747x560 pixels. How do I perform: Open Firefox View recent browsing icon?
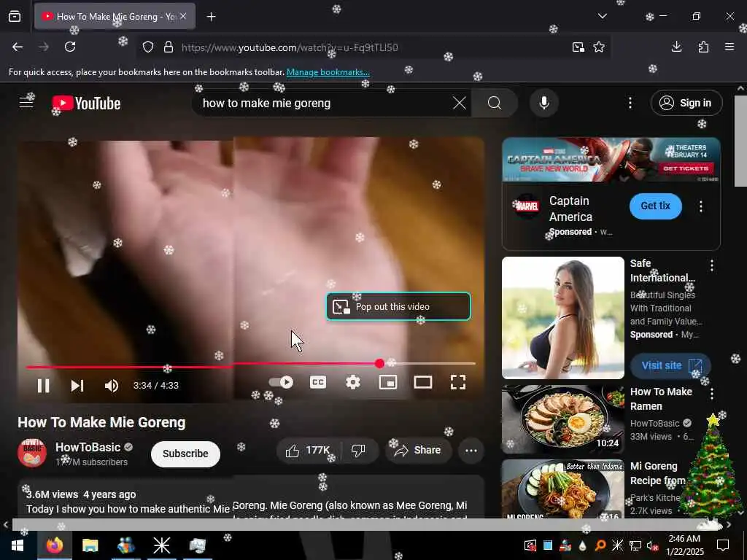point(15,17)
